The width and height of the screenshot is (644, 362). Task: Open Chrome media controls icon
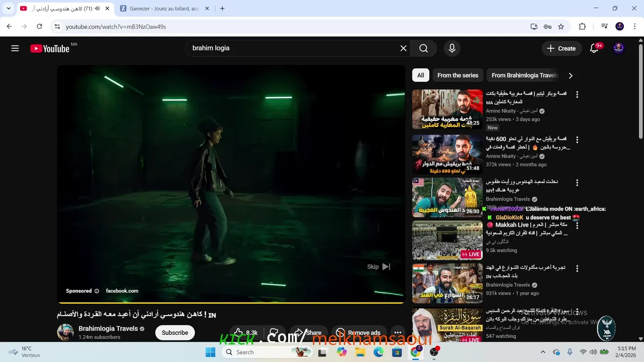604,26
